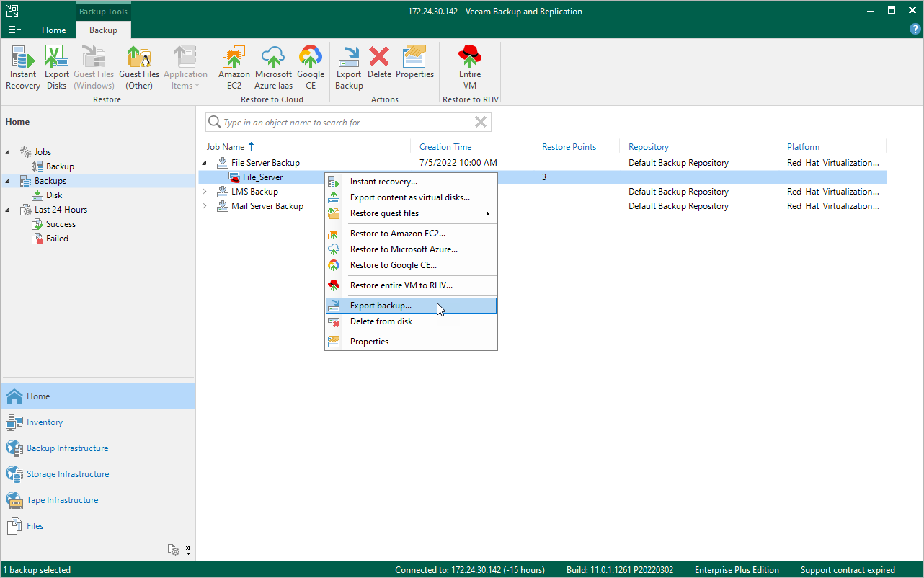
Task: Sort by the Creation Time column header
Action: (x=445, y=147)
